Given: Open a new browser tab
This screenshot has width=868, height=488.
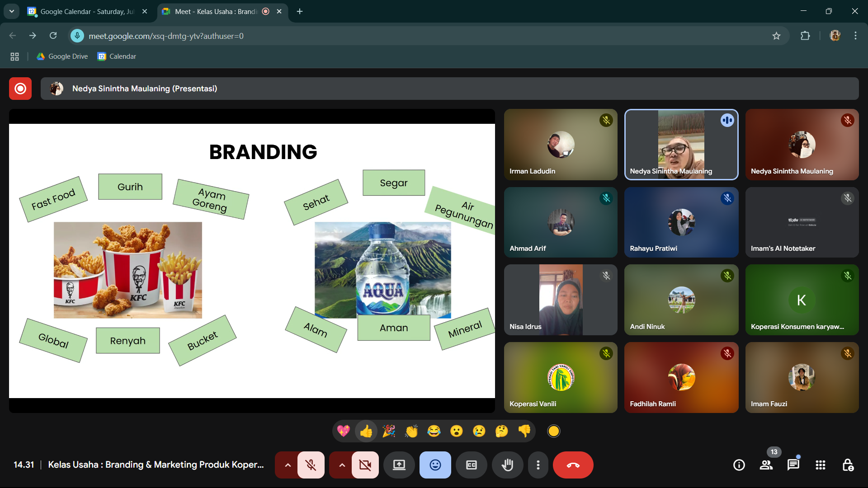Looking at the screenshot, I should (300, 11).
